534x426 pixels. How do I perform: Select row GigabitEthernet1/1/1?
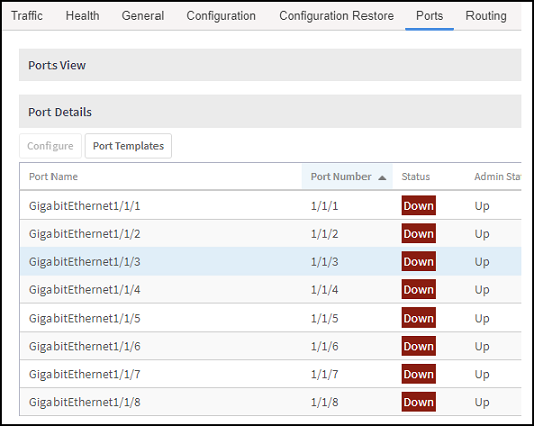[270, 206]
